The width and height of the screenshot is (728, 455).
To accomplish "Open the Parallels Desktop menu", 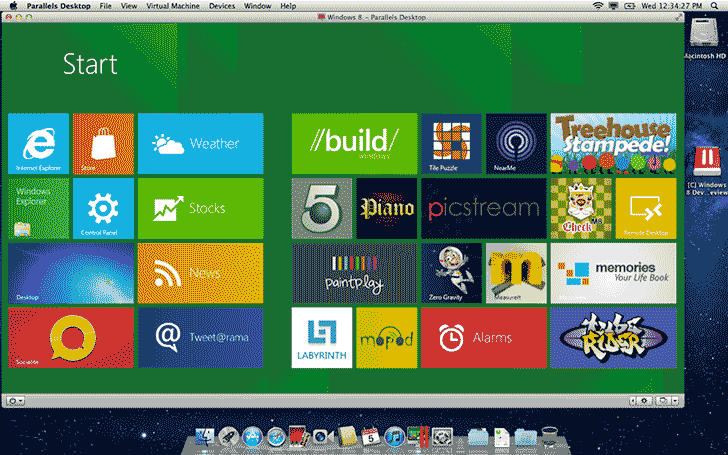I will pos(58,6).
